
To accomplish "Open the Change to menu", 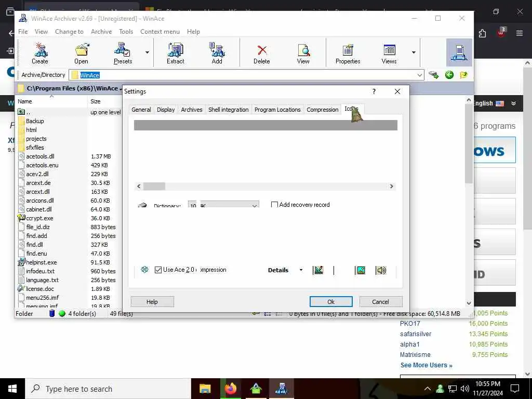I will click(69, 32).
